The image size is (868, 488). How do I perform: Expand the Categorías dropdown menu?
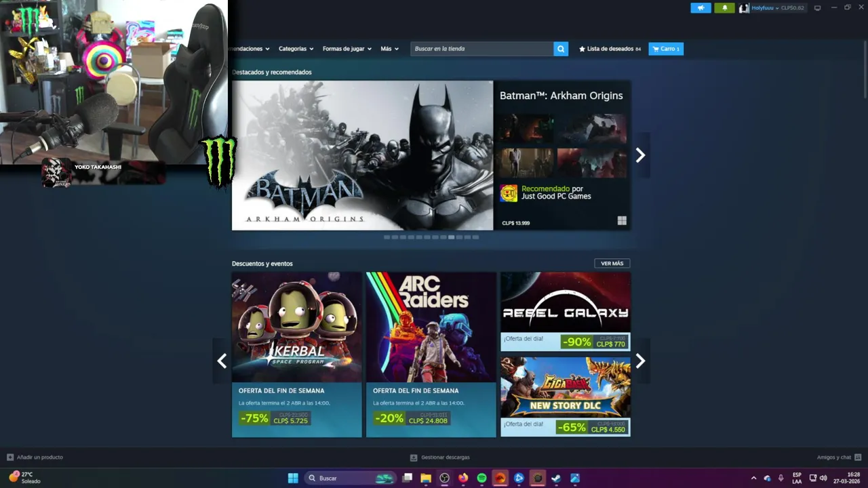coord(296,49)
